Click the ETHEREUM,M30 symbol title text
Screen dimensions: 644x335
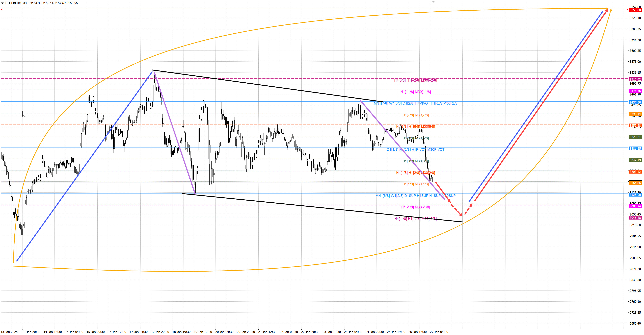point(17,3)
